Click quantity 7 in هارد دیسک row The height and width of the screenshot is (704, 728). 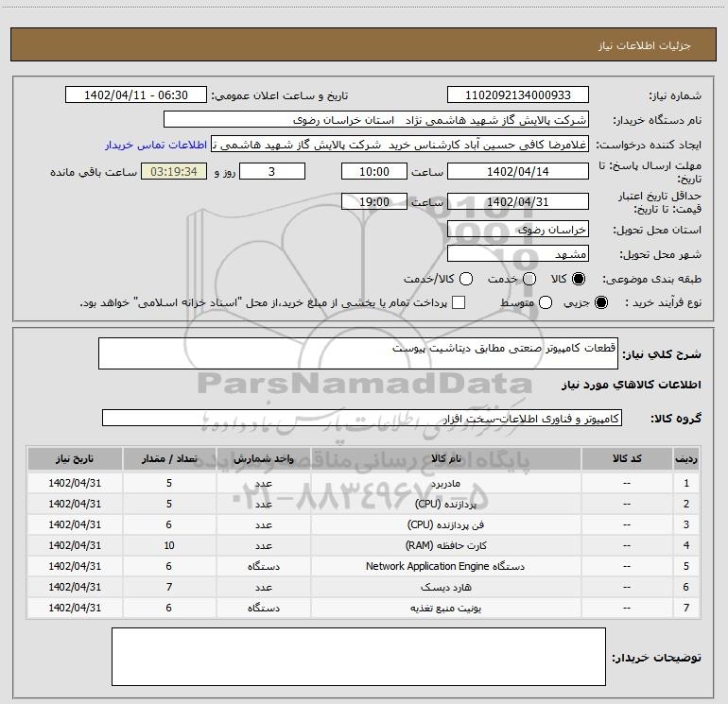[169, 587]
